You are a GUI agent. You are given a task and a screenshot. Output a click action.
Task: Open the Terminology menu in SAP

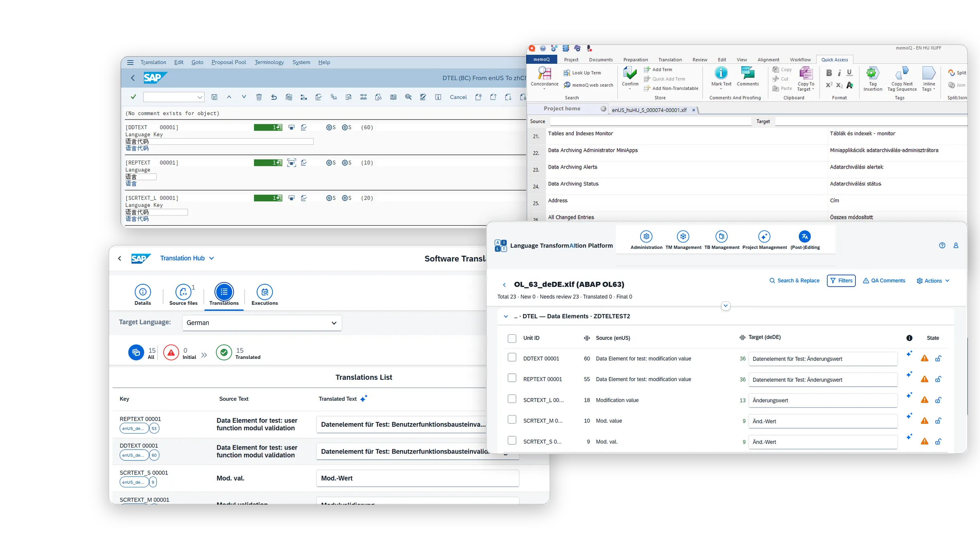coord(269,62)
